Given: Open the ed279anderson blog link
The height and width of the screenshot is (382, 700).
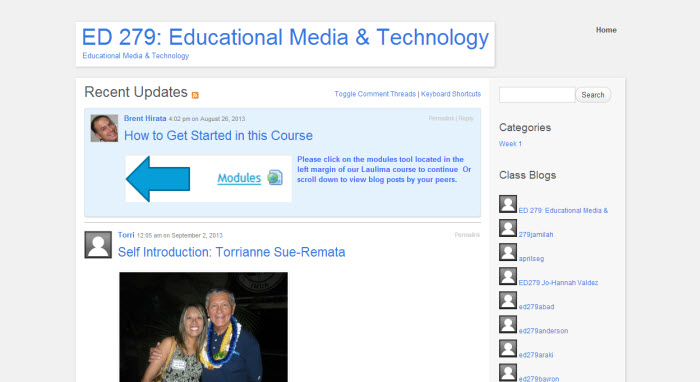Looking at the screenshot, I should pos(543,331).
